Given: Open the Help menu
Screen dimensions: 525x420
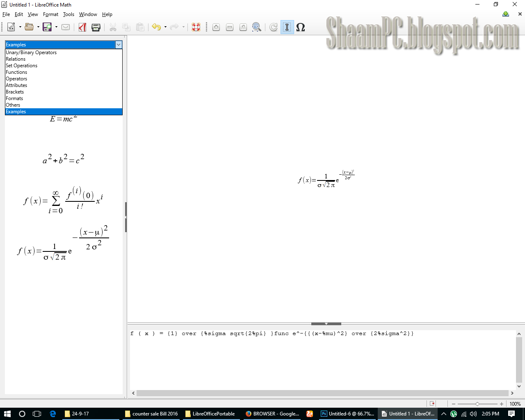Looking at the screenshot, I should point(107,14).
